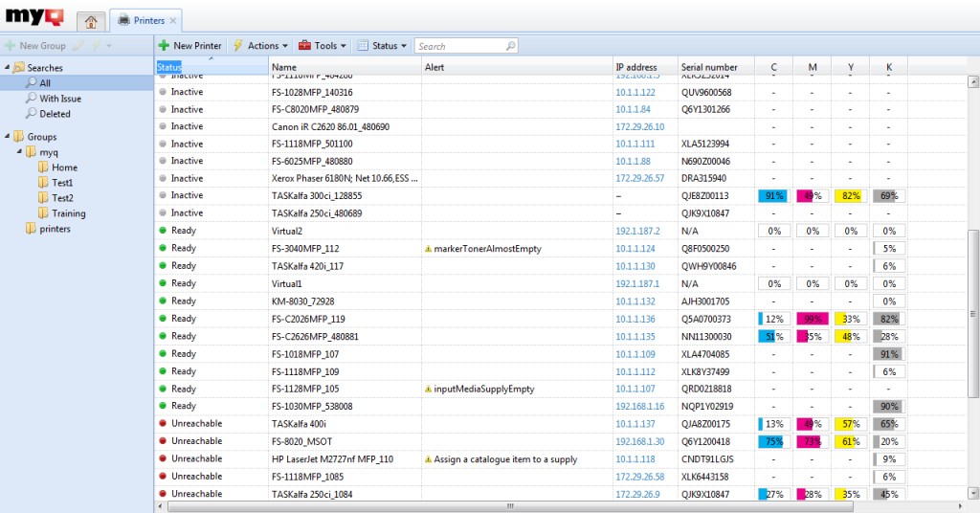This screenshot has width=980, height=513.
Task: Sort by the Name column header
Action: [345, 67]
